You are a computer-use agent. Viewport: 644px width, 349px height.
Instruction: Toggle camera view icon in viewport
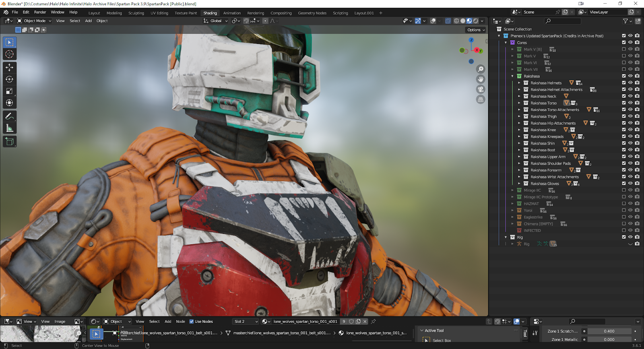481,89
